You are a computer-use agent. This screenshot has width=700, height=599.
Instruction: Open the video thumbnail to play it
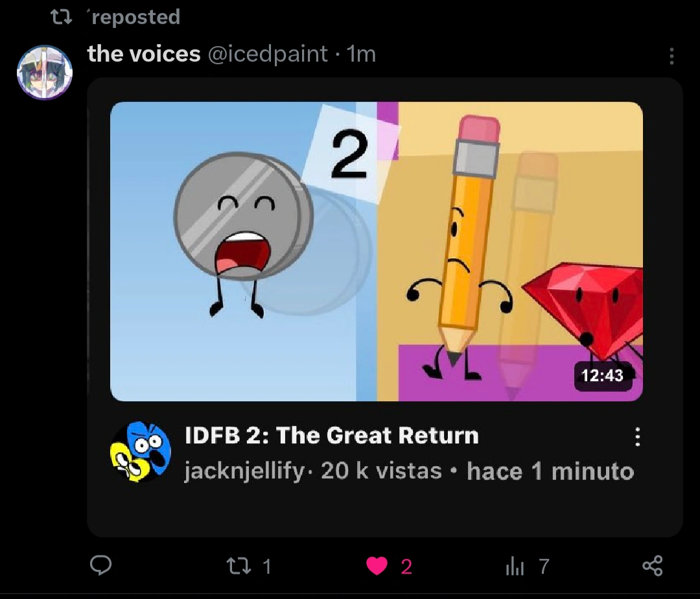376,251
